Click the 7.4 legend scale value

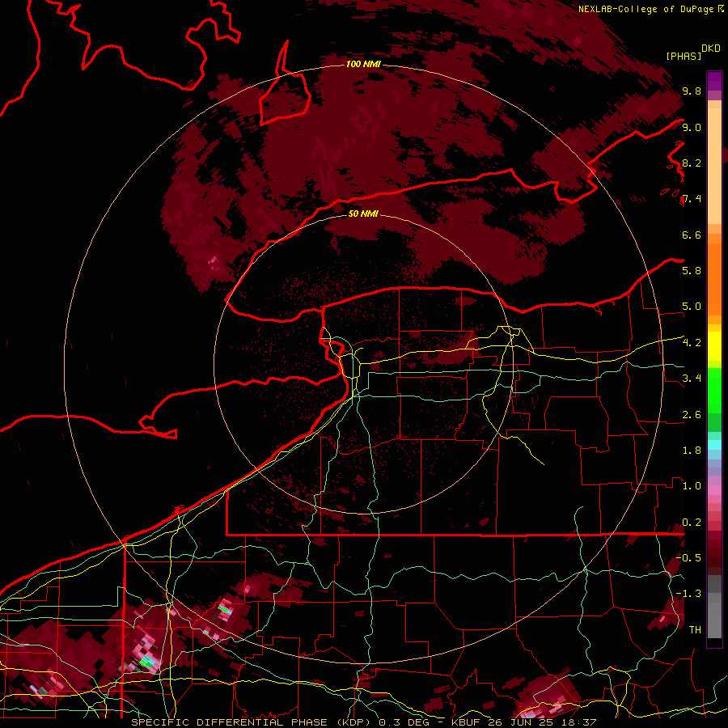click(x=692, y=199)
